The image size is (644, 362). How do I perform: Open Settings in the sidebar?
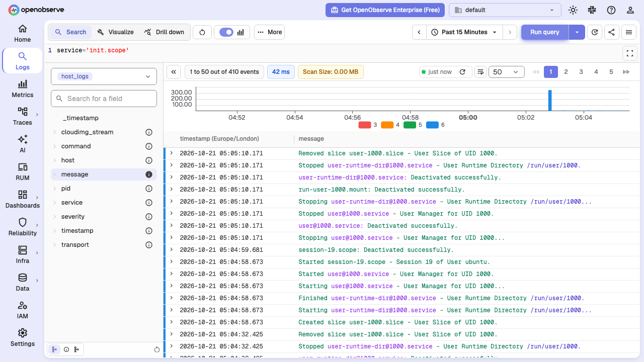click(x=23, y=338)
